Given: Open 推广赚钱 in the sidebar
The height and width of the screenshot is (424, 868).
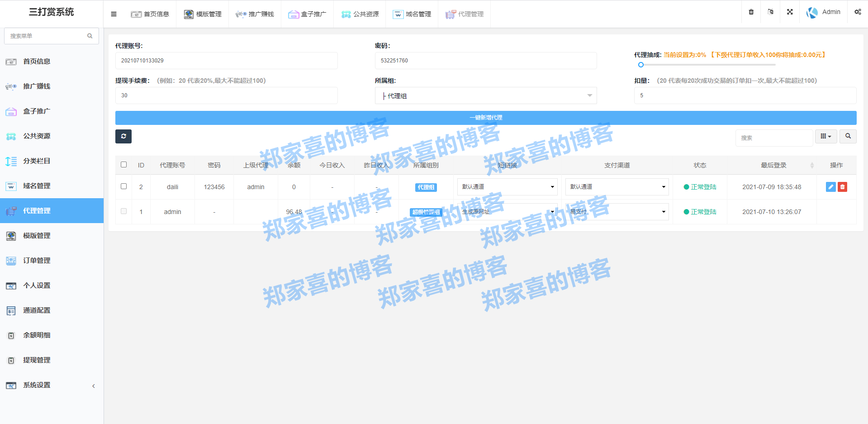Looking at the screenshot, I should [52, 86].
